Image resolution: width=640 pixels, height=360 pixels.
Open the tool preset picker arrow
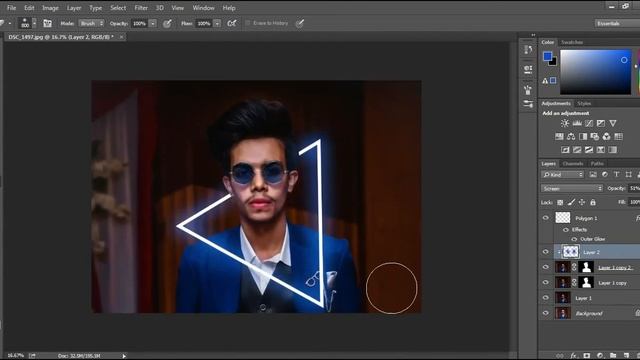tap(10, 23)
